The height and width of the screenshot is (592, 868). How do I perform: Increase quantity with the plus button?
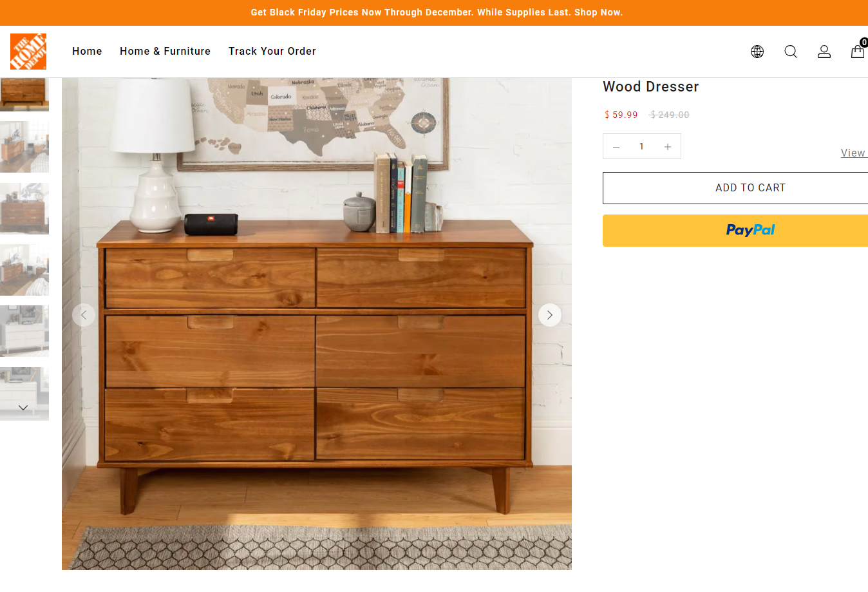[668, 147]
